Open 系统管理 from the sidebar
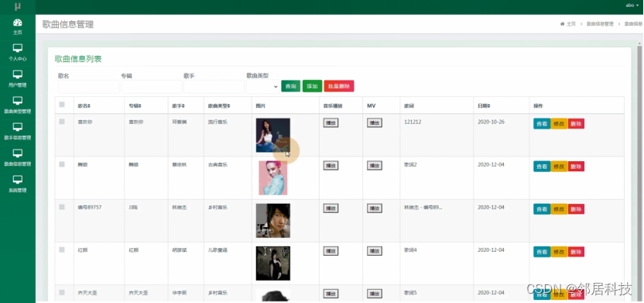Screen dimensions: 644x303 click(x=18, y=184)
